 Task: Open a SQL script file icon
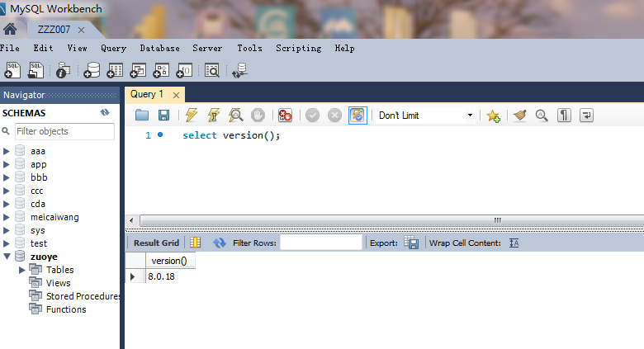36,70
